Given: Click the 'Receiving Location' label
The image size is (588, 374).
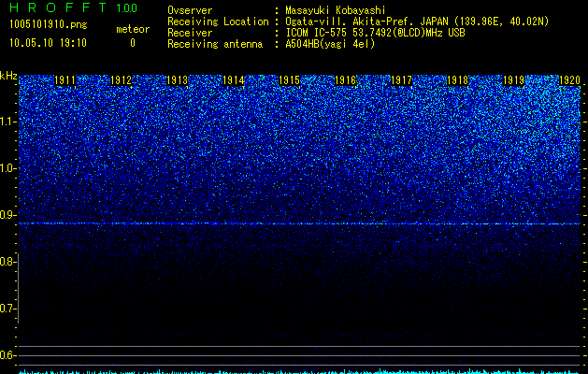Looking at the screenshot, I should point(218,22).
